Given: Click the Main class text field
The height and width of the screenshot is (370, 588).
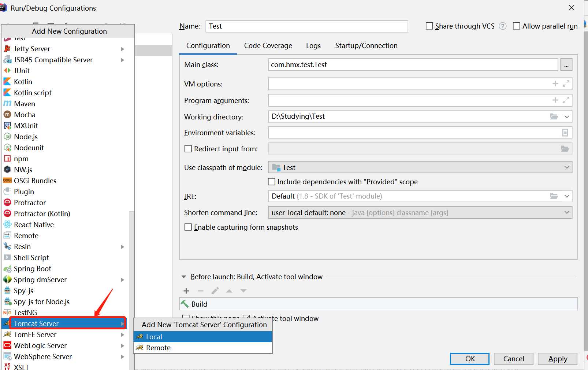Looking at the screenshot, I should click(x=413, y=65).
